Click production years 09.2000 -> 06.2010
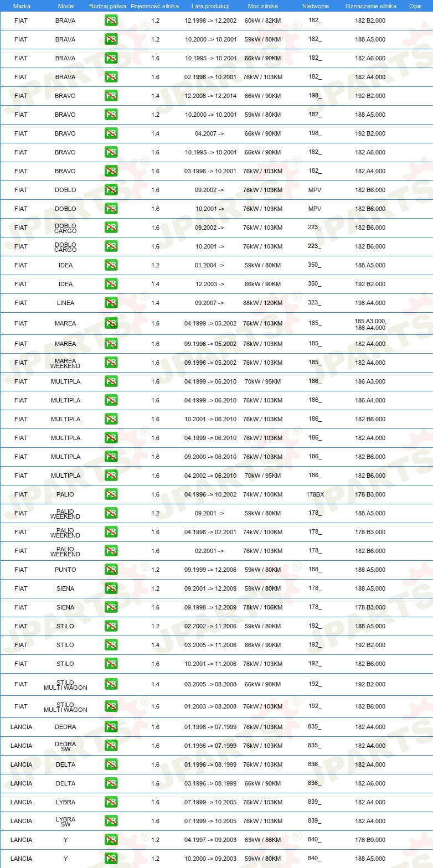The height and width of the screenshot is (868, 433). pyautogui.click(x=210, y=457)
